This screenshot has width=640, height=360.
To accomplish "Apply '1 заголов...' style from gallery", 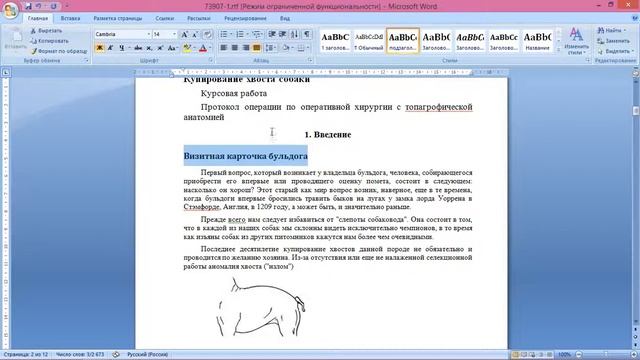I will coord(335,41).
